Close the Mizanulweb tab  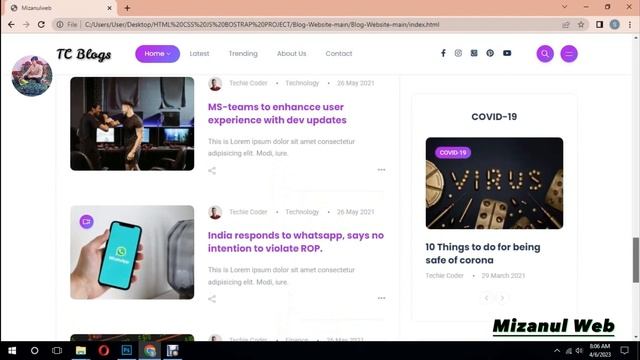pyautogui.click(x=109, y=8)
